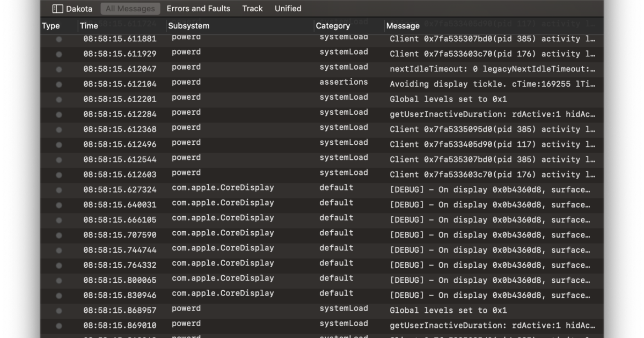The width and height of the screenshot is (644, 338).
Task: Select the Unified tab
Action: pos(288,8)
